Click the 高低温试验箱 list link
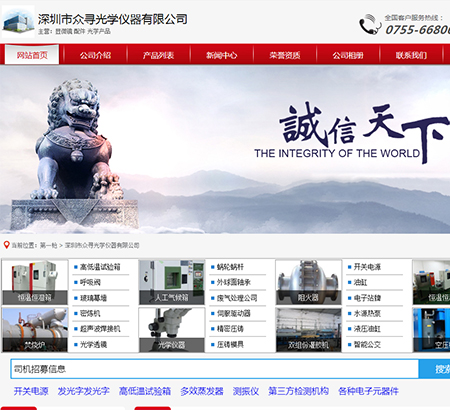The height and width of the screenshot is (410, 450). point(100,267)
